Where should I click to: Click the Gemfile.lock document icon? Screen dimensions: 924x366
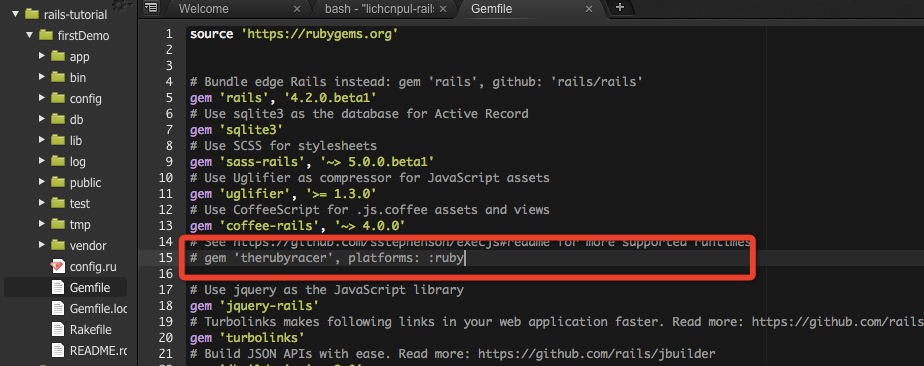pyautogui.click(x=57, y=308)
